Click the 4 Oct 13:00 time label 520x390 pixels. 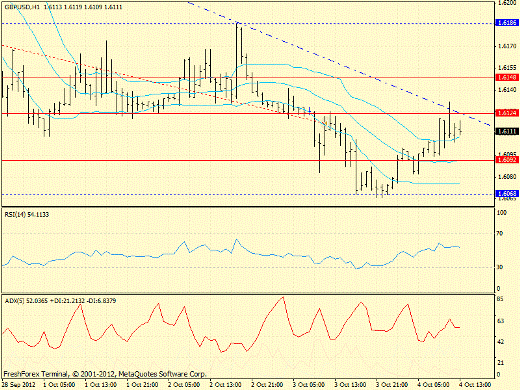click(476, 384)
